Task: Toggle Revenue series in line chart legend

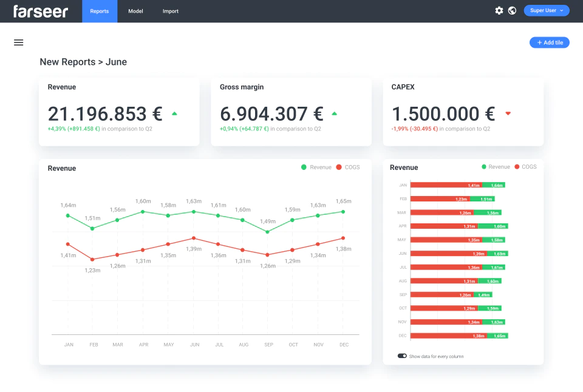Action: (316, 167)
